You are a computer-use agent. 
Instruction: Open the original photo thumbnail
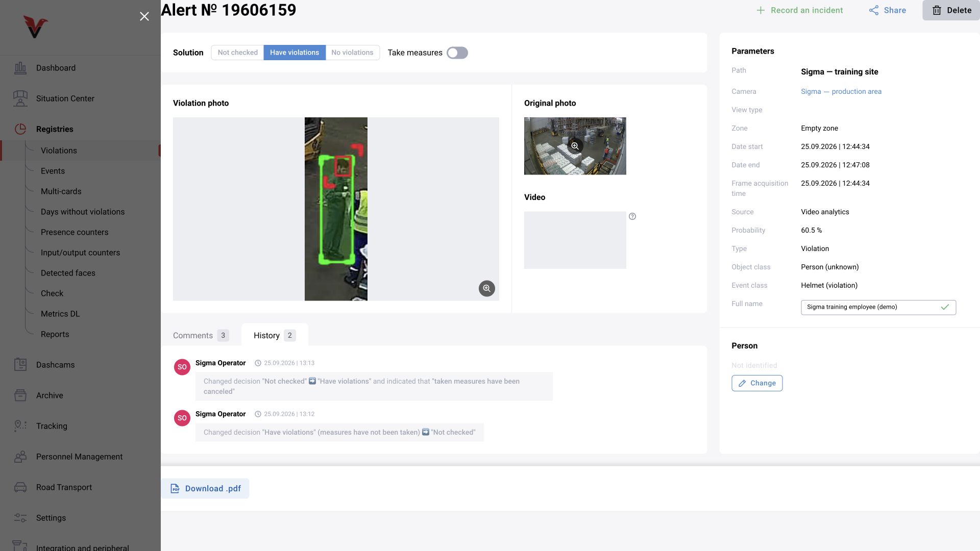click(x=575, y=146)
